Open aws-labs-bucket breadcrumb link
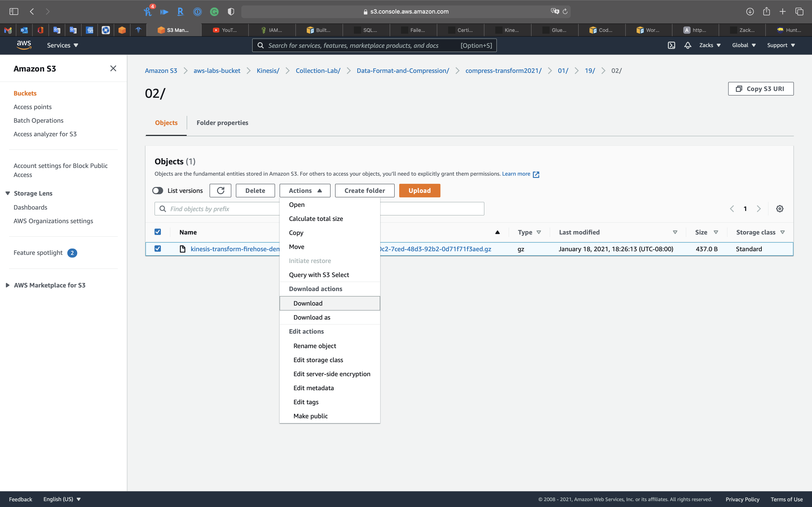 [x=217, y=70]
